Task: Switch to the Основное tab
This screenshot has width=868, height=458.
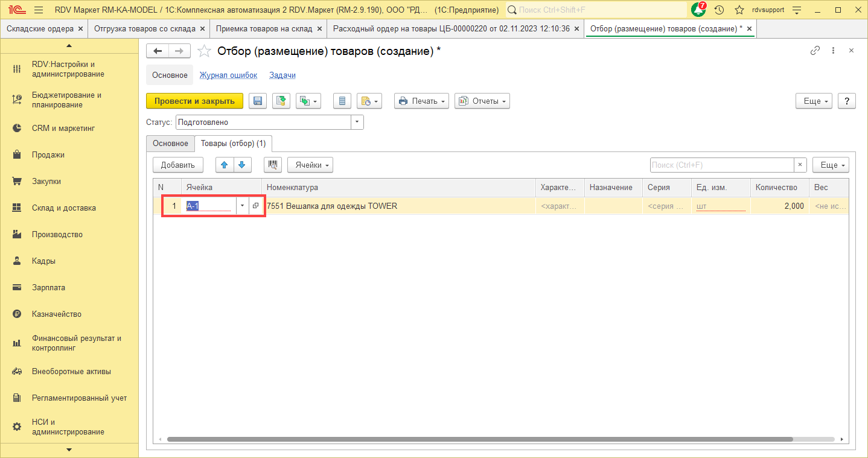Action: pos(170,144)
